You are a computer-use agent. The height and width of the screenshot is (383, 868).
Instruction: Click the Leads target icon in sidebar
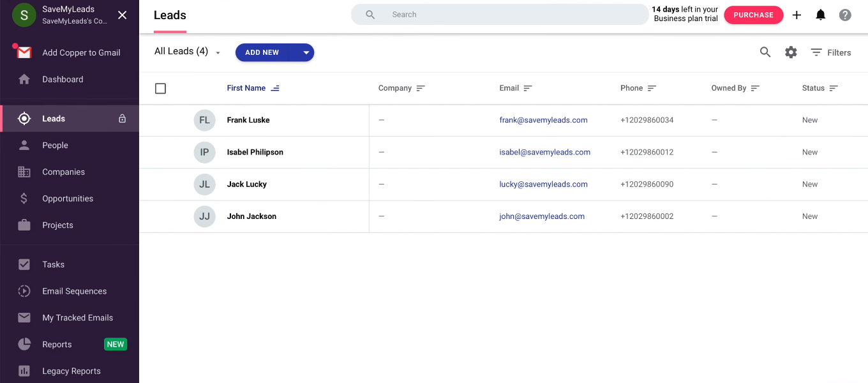pyautogui.click(x=24, y=119)
